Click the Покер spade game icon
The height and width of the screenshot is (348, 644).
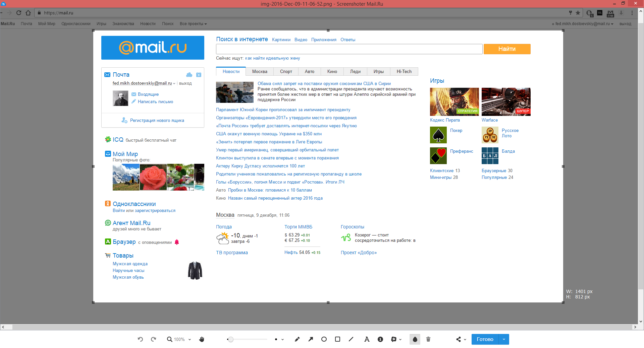(438, 135)
